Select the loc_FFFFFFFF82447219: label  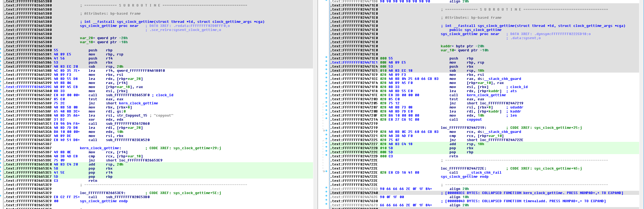[463, 128]
